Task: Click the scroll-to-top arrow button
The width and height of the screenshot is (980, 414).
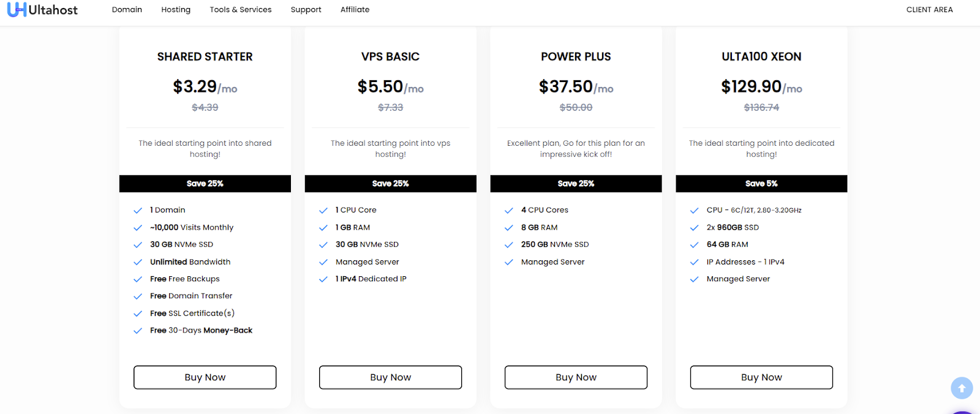Action: [961, 388]
